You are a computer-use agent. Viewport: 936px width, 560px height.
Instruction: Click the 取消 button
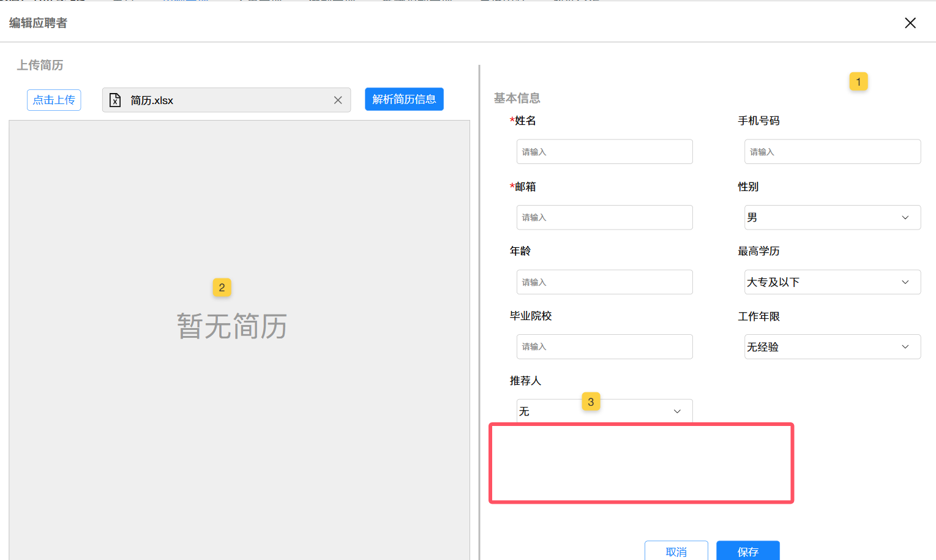[676, 551]
